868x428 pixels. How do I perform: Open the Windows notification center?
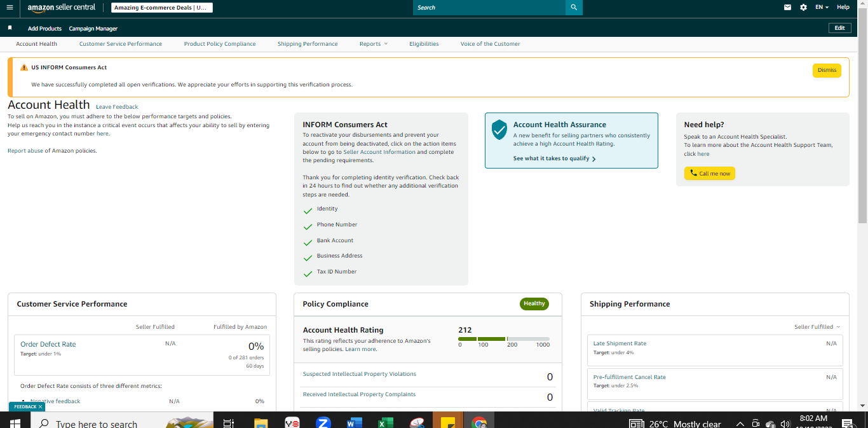point(847,424)
